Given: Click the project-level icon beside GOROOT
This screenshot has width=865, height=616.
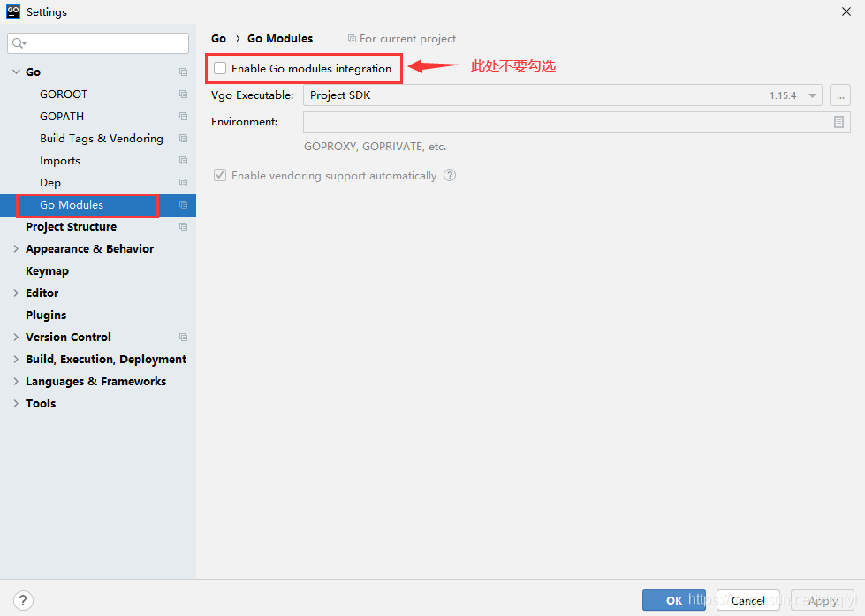Looking at the screenshot, I should click(183, 95).
